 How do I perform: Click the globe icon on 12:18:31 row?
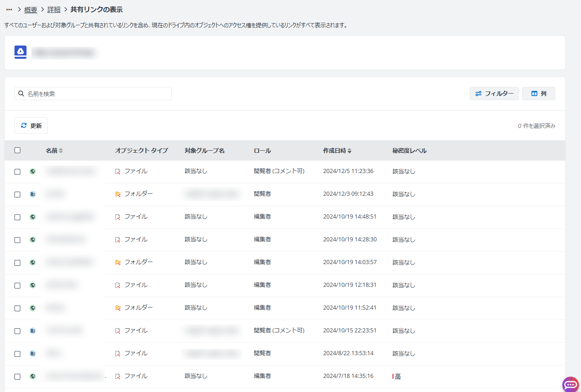tap(33, 285)
